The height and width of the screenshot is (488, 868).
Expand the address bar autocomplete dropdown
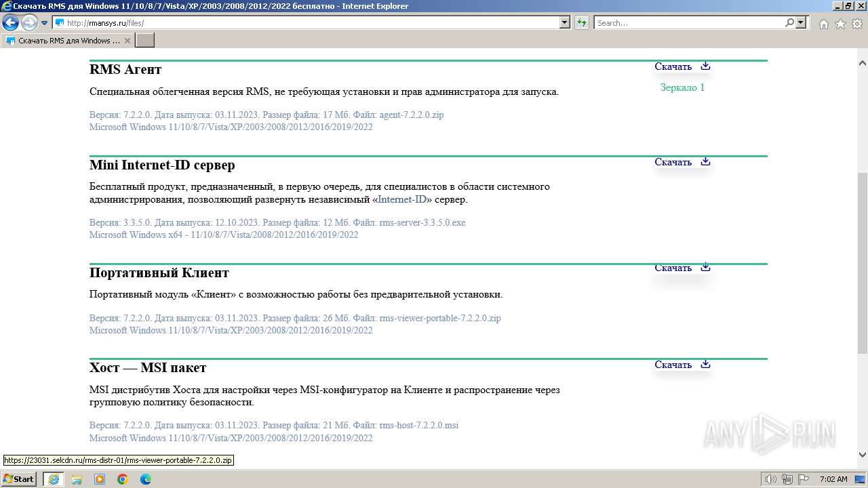click(565, 23)
